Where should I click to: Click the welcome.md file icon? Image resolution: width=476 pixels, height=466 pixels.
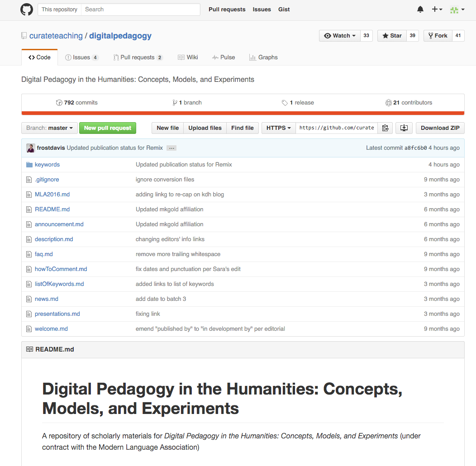pos(29,329)
